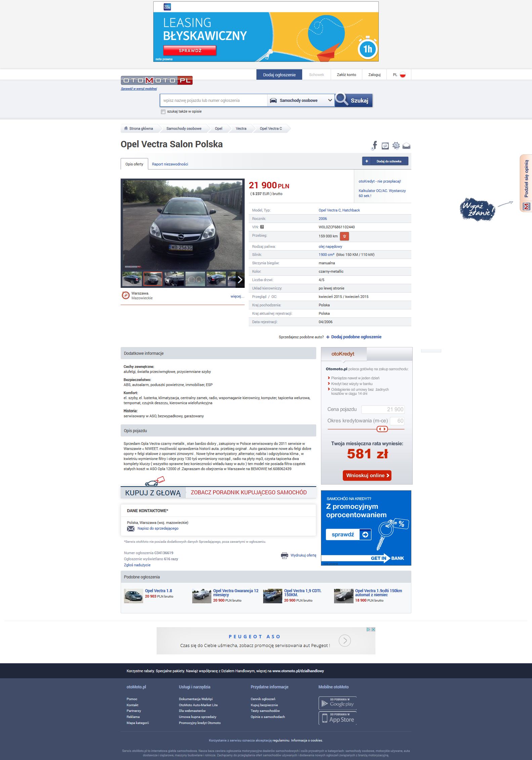Click Dodaj do schowka button
This screenshot has width=532, height=760.
click(385, 161)
